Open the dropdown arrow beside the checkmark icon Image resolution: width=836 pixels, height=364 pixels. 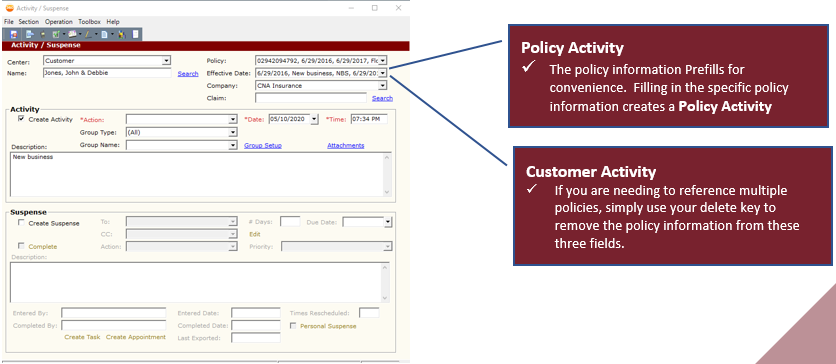click(64, 34)
